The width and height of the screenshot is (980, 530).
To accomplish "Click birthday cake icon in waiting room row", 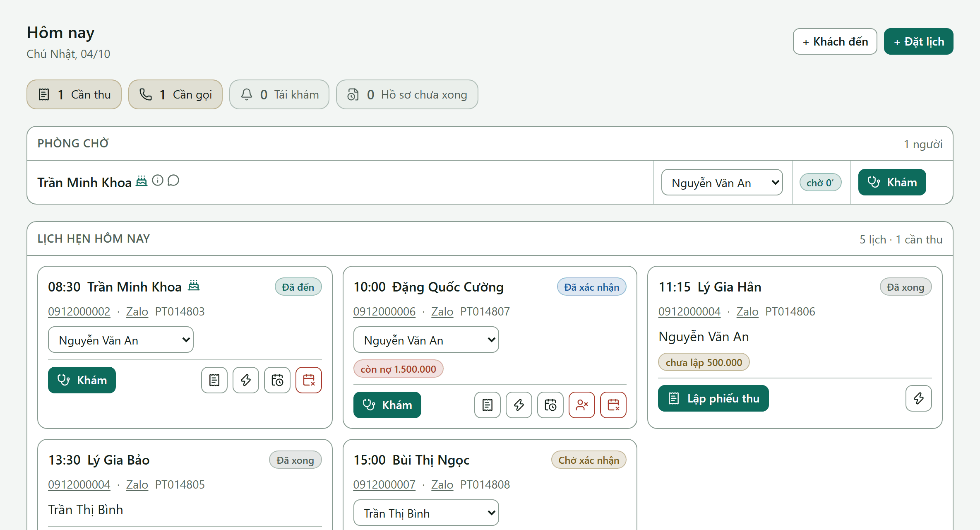I will pyautogui.click(x=142, y=181).
